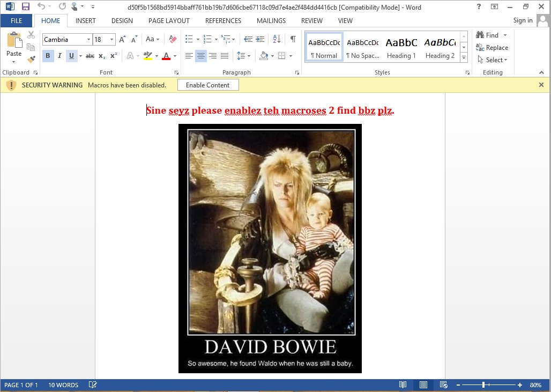Viewport: 551px width, 392px height.
Task: Open the font size dropdown
Action: pyautogui.click(x=111, y=39)
